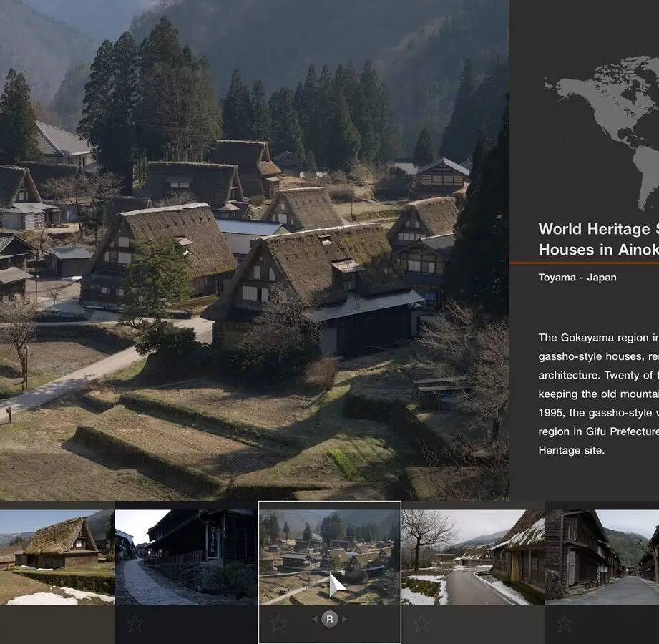Click the round R badge under selected thumbnail
659x644 pixels.
pos(329,619)
